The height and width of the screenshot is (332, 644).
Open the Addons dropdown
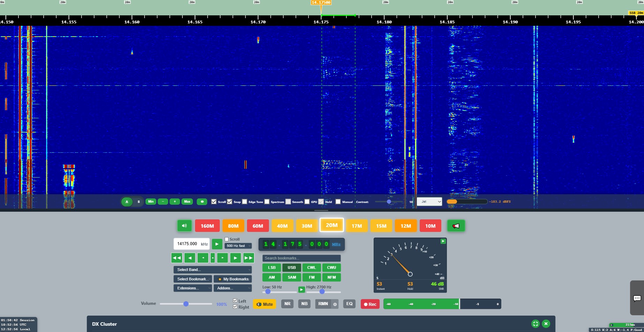233,288
